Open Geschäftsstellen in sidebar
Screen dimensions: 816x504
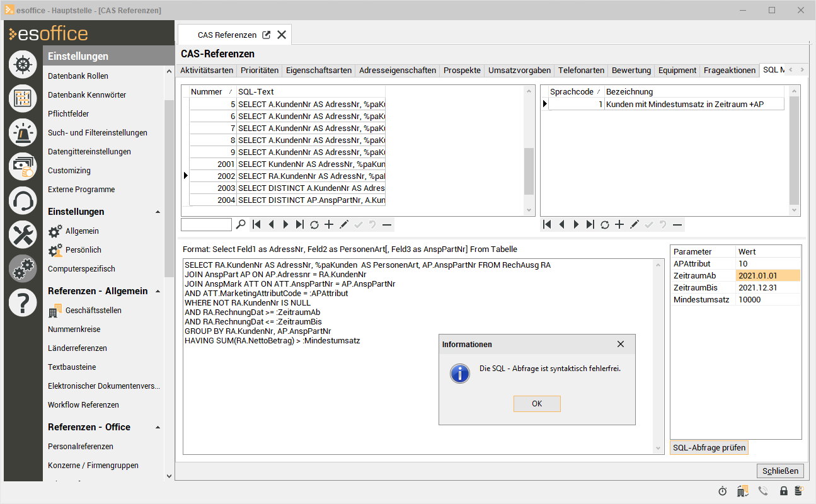(x=93, y=311)
